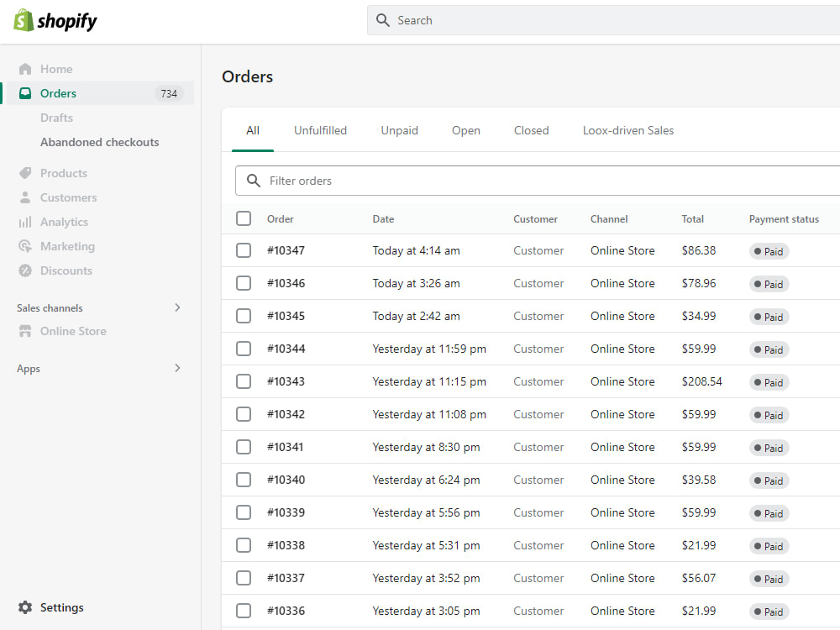The height and width of the screenshot is (630, 840).
Task: Check the box for order #10342
Action: [244, 414]
